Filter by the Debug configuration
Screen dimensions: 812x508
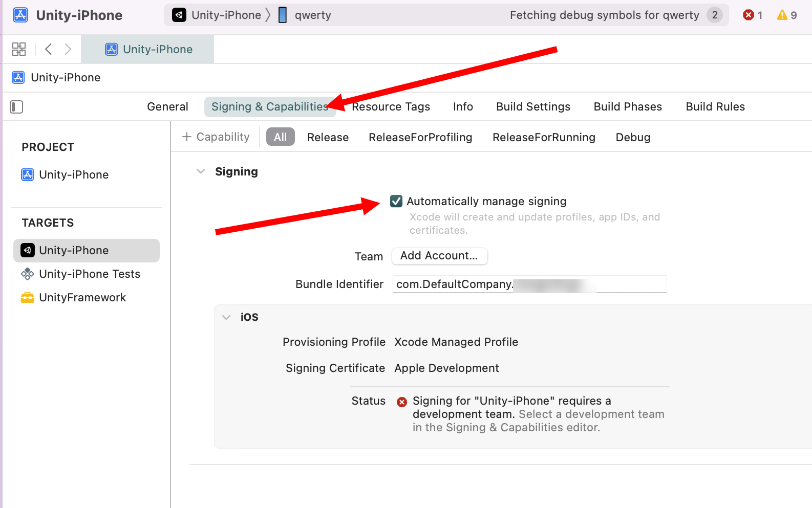[633, 137]
